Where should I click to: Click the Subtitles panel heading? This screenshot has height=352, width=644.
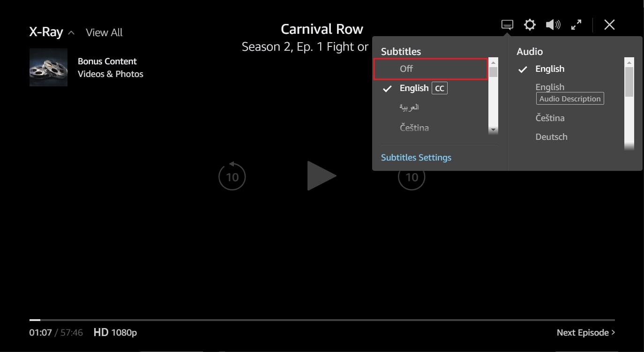401,52
